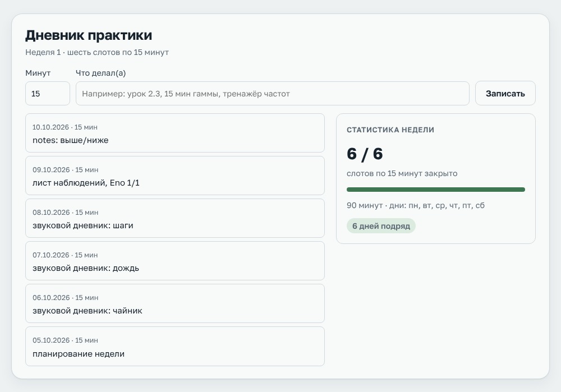The height and width of the screenshot is (392, 561).
Task: Click the green weekly progress bar
Action: coord(436,190)
